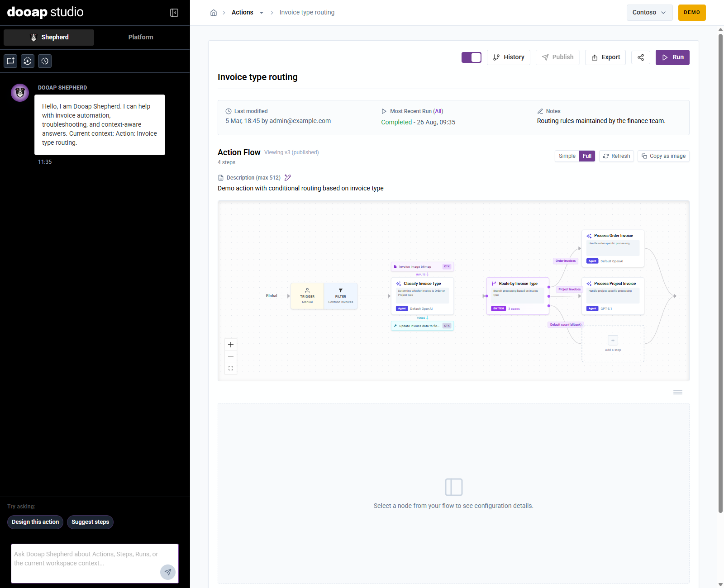The height and width of the screenshot is (588, 724).
Task: Zoom in on the flow canvas
Action: pyautogui.click(x=231, y=345)
